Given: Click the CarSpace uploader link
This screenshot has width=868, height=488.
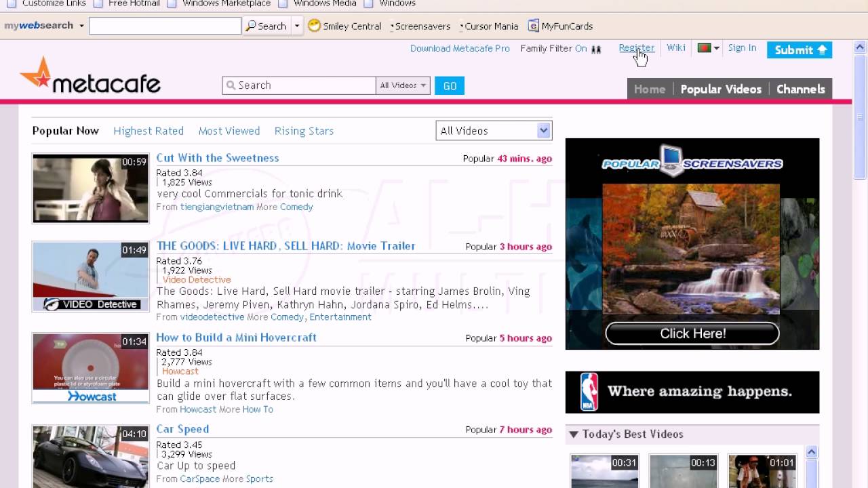Looking at the screenshot, I should (200, 479).
